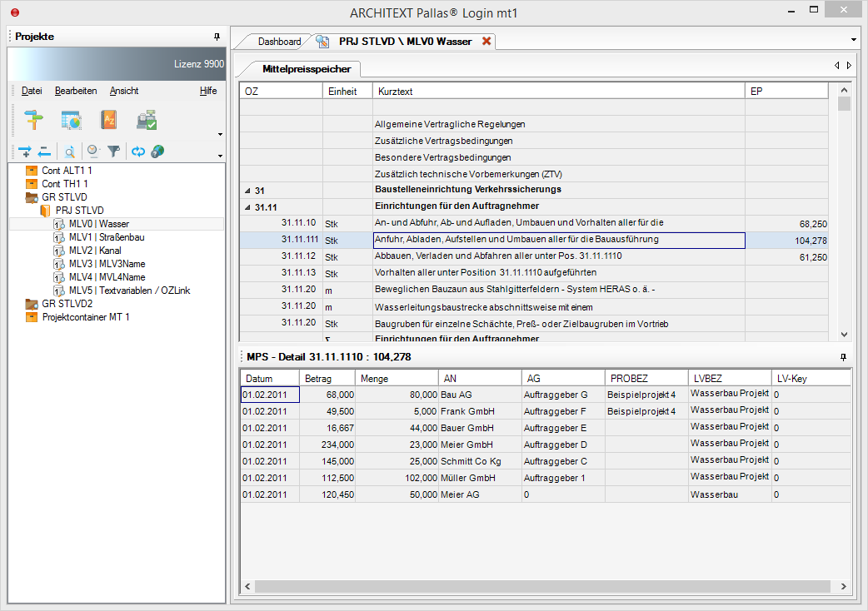Click the left tab-navigation arrow by Mittelpreisspeicher
This screenshot has width=868, height=611.
pyautogui.click(x=836, y=65)
